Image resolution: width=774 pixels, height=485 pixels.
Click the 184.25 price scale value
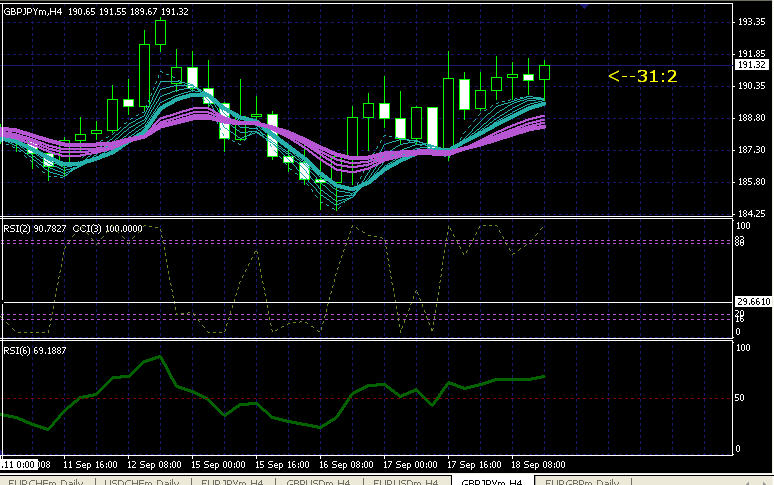[x=751, y=214]
